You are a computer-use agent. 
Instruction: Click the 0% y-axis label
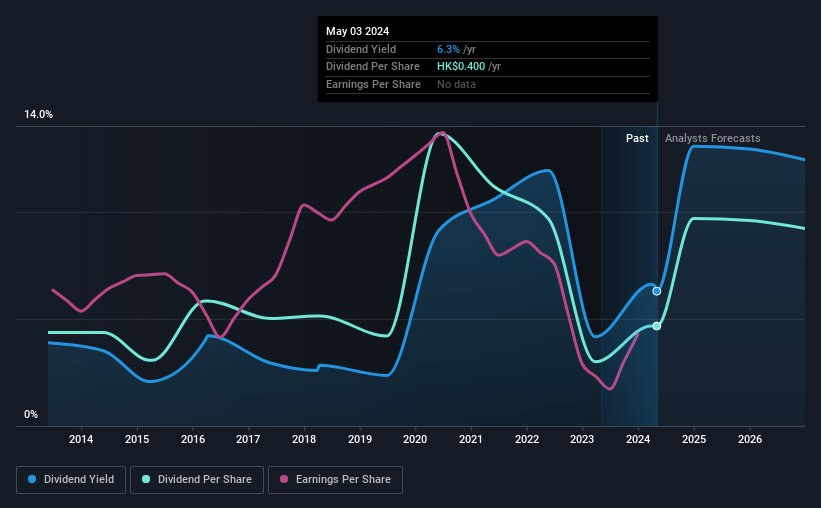[x=31, y=414]
